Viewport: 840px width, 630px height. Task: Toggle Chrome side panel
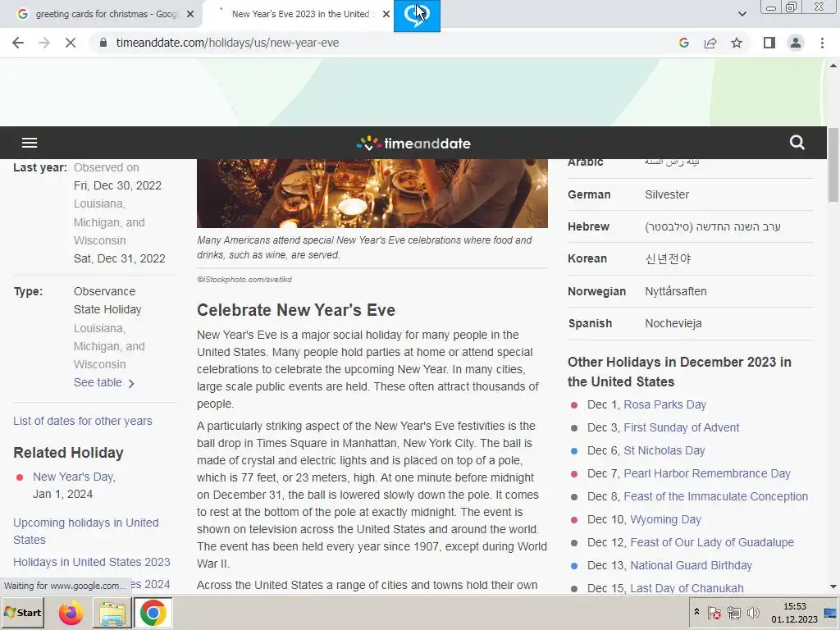[769, 43]
